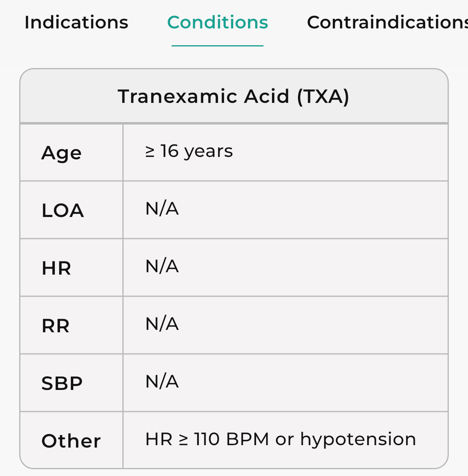Select the SBP row label

[62, 384]
